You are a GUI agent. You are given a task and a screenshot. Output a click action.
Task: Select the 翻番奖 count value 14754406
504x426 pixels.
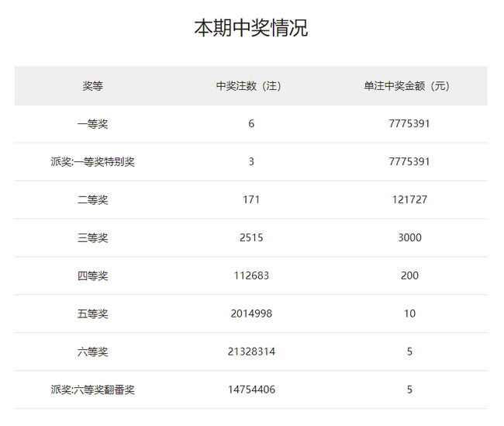(x=251, y=390)
